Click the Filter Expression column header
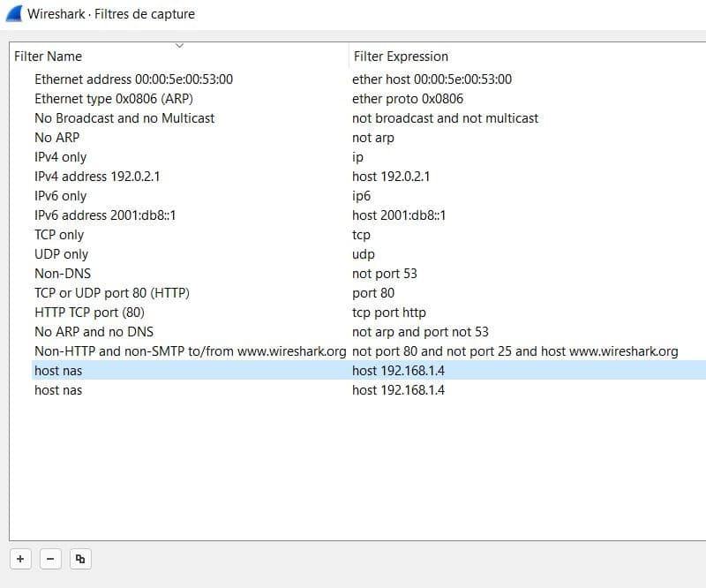This screenshot has height=588, width=706. point(402,57)
